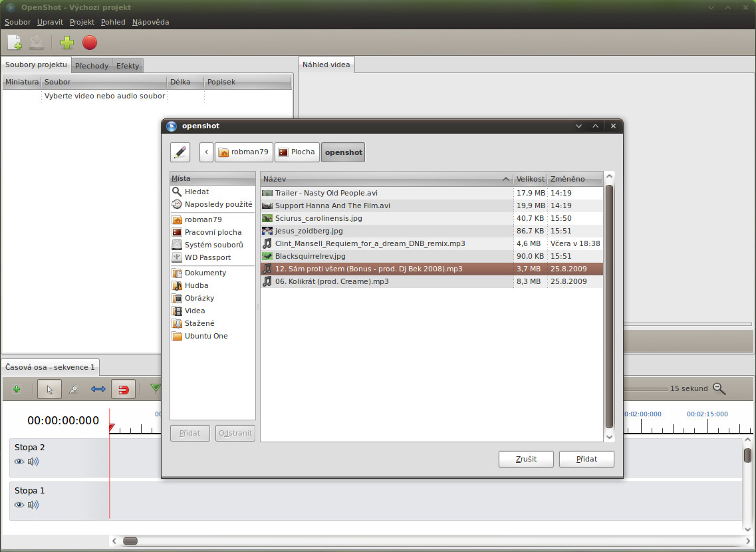Click the green plus import files icon in the main toolbar

[67, 43]
